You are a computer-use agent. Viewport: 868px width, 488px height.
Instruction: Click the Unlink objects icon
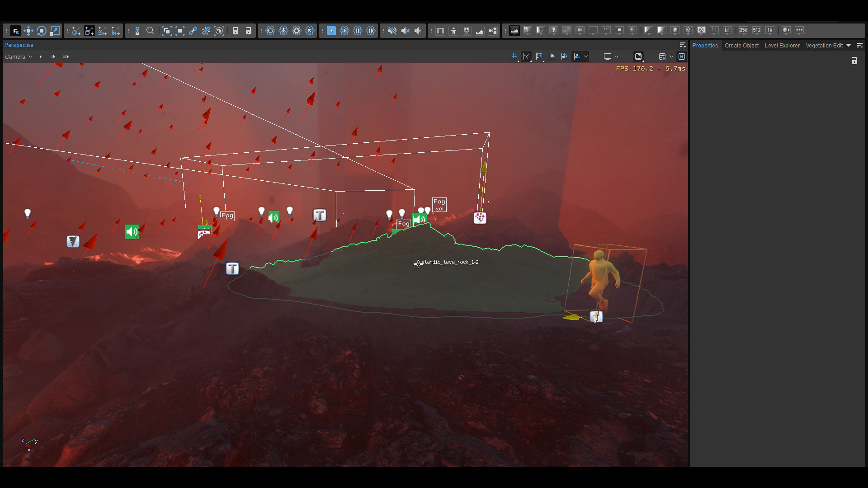(206, 30)
